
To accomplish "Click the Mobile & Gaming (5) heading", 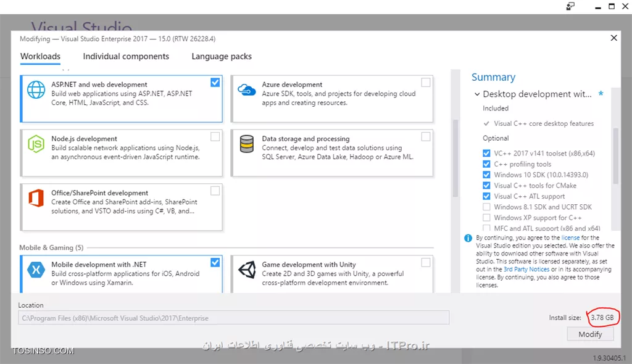I will click(x=51, y=247).
